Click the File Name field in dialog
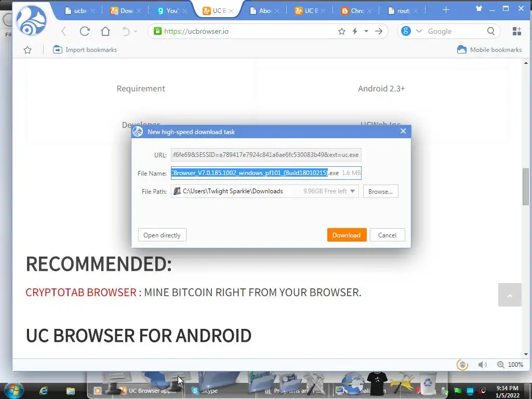The image size is (532, 399). click(266, 173)
